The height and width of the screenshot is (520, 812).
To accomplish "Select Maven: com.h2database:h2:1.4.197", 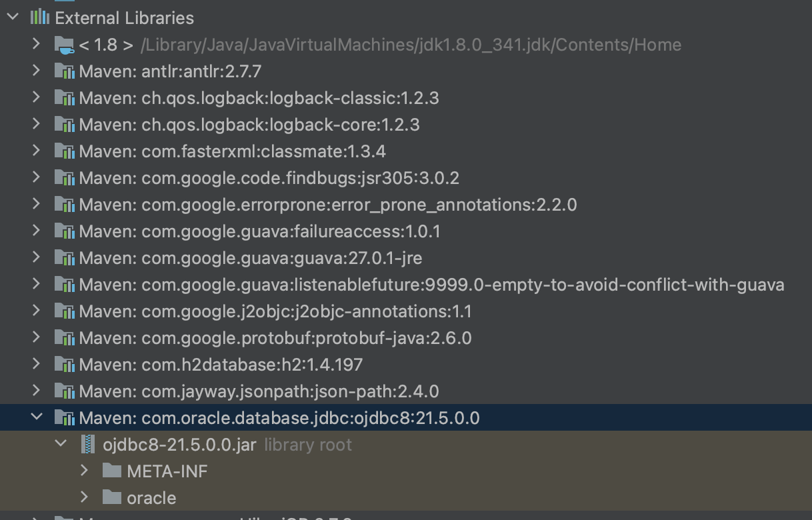I will pyautogui.click(x=221, y=365).
